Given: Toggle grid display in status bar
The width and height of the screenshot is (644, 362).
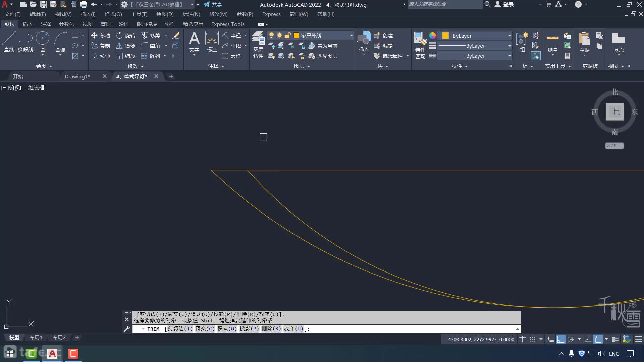Looking at the screenshot, I should (x=522, y=339).
